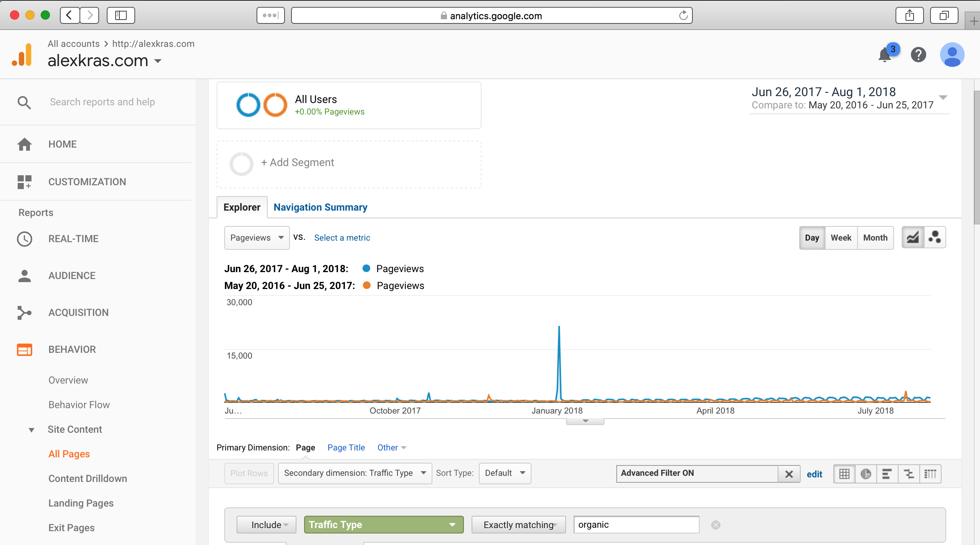Select the pivot table view icon
Image resolution: width=980 pixels, height=545 pixels.
click(x=930, y=474)
